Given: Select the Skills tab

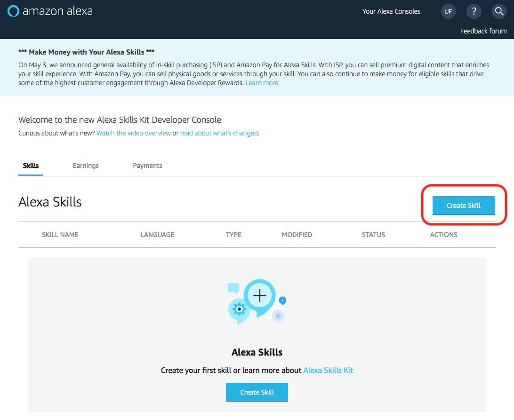Looking at the screenshot, I should (31, 166).
